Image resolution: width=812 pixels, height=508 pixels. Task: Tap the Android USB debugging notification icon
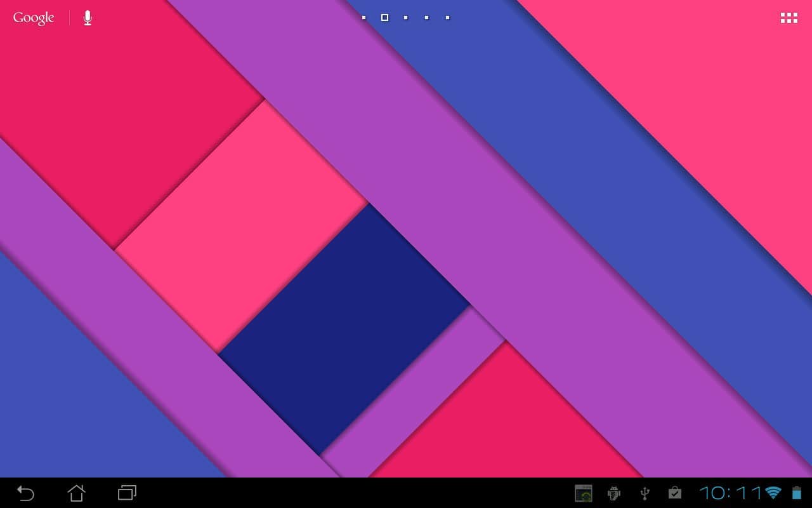tap(613, 493)
